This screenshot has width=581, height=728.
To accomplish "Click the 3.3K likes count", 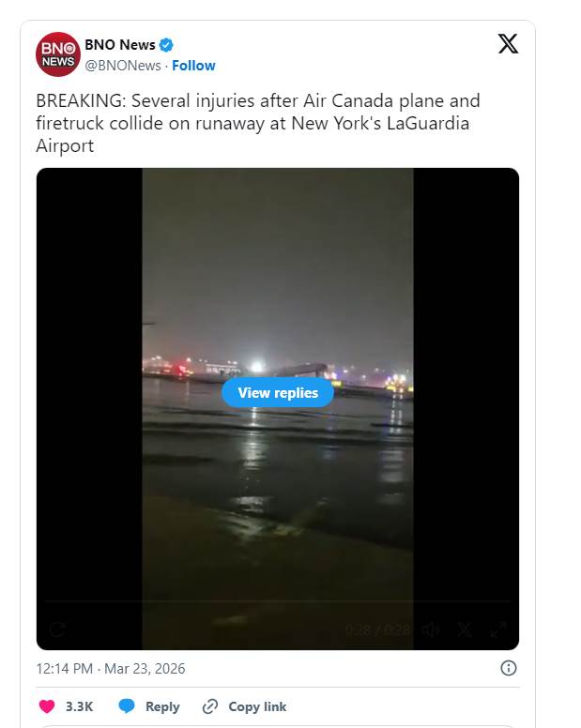I will (79, 706).
